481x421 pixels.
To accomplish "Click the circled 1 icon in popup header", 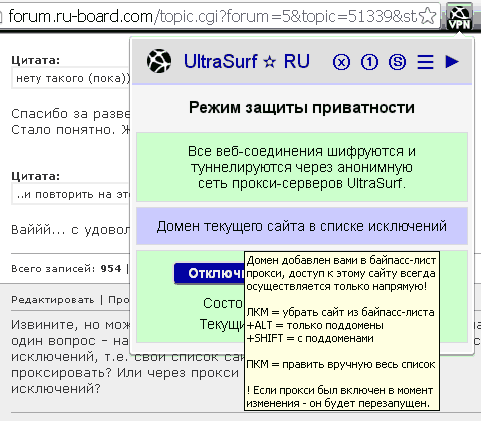I will 369,62.
